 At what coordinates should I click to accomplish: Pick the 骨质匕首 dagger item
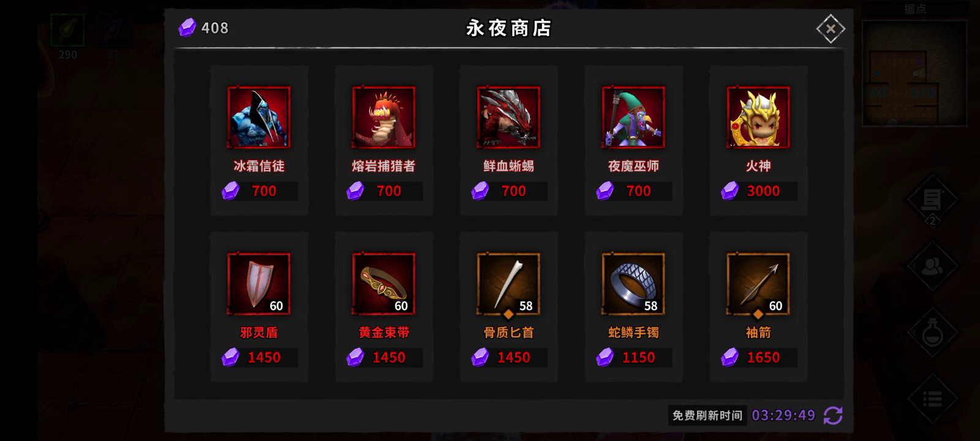tap(509, 284)
